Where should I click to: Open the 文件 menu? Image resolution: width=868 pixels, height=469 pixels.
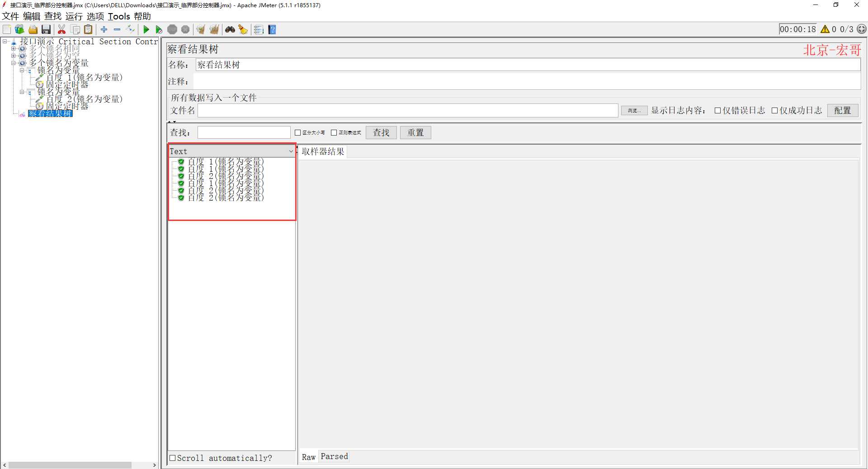click(10, 16)
